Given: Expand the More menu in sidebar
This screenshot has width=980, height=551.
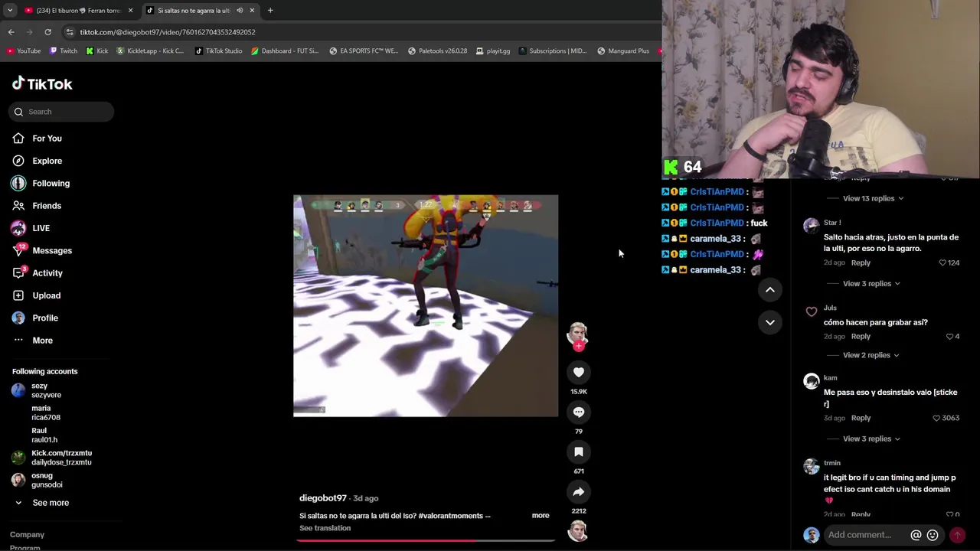Looking at the screenshot, I should tap(42, 341).
